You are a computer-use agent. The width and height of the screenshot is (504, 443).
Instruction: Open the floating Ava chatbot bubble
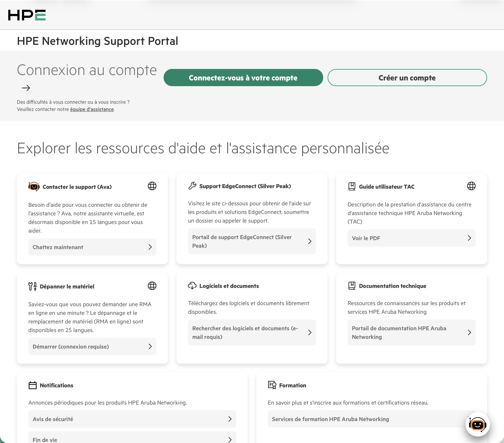(478, 425)
